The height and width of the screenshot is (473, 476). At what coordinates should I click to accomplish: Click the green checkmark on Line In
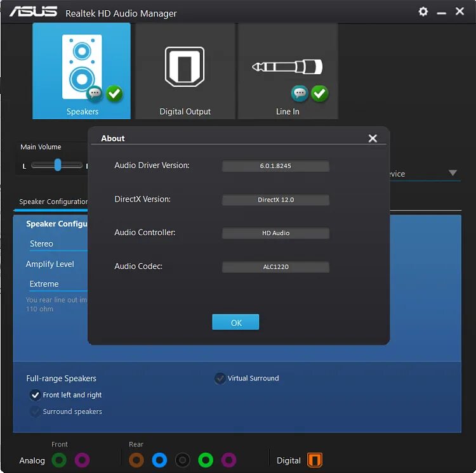click(x=320, y=93)
